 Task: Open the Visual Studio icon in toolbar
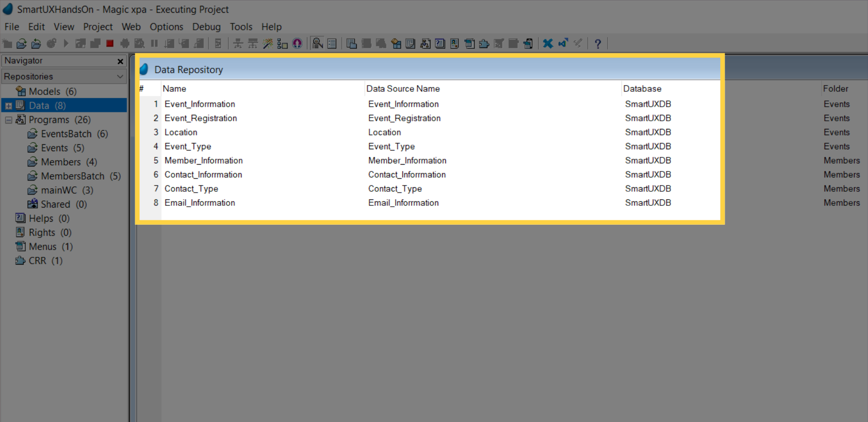pos(563,43)
